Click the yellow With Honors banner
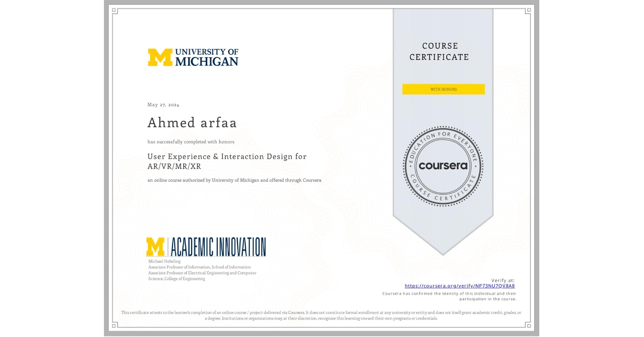The image size is (644, 337). point(443,89)
